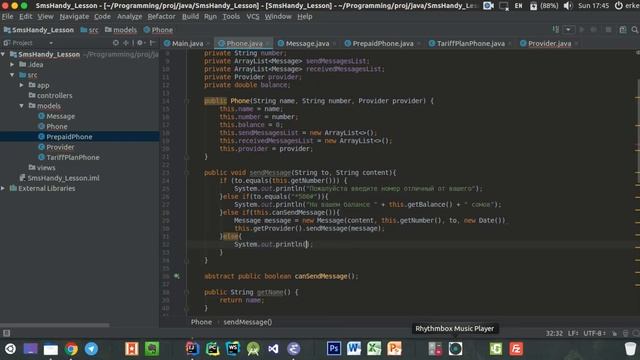Hide the Project tool window
This screenshot has width=640, height=360.
(152, 42)
